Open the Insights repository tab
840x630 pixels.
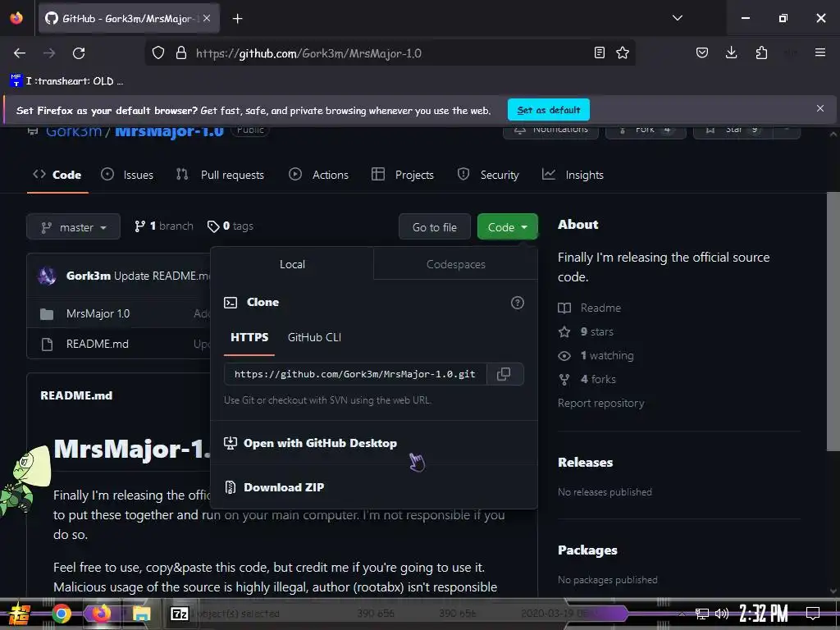573,175
